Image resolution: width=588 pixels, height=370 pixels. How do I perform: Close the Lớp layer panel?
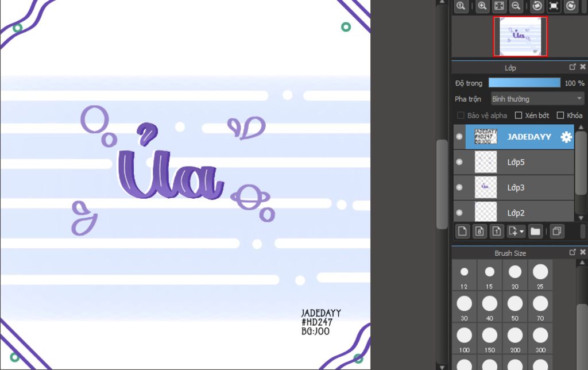click(583, 67)
